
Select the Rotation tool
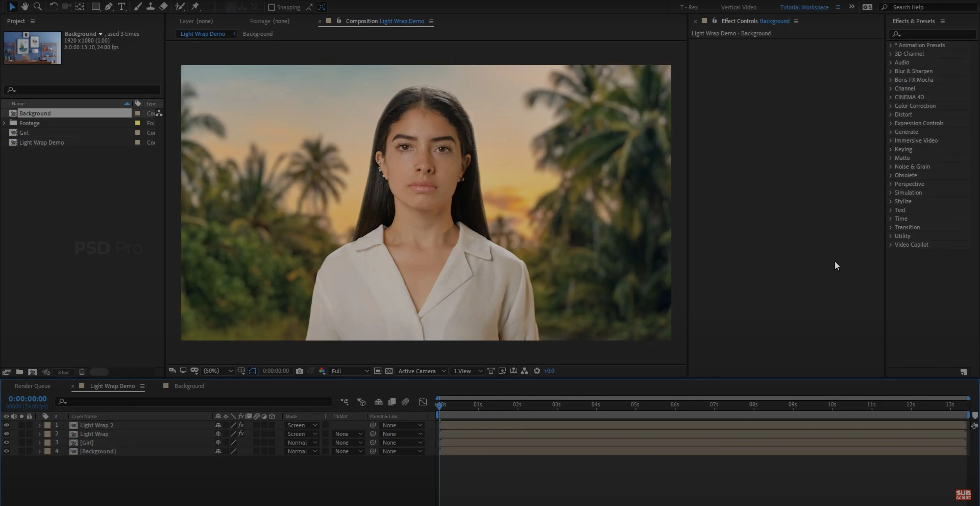point(54,7)
